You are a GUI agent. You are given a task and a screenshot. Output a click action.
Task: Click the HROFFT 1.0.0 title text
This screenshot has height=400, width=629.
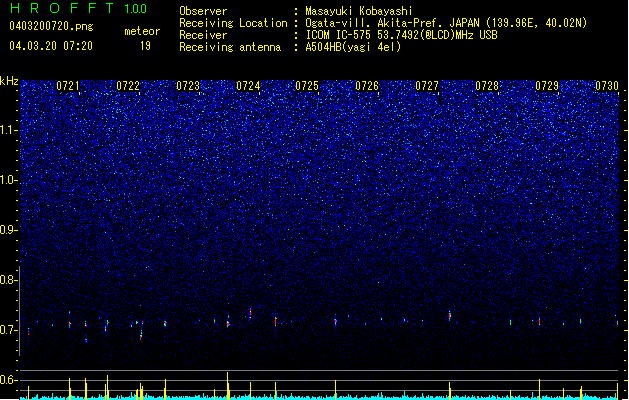pos(79,8)
